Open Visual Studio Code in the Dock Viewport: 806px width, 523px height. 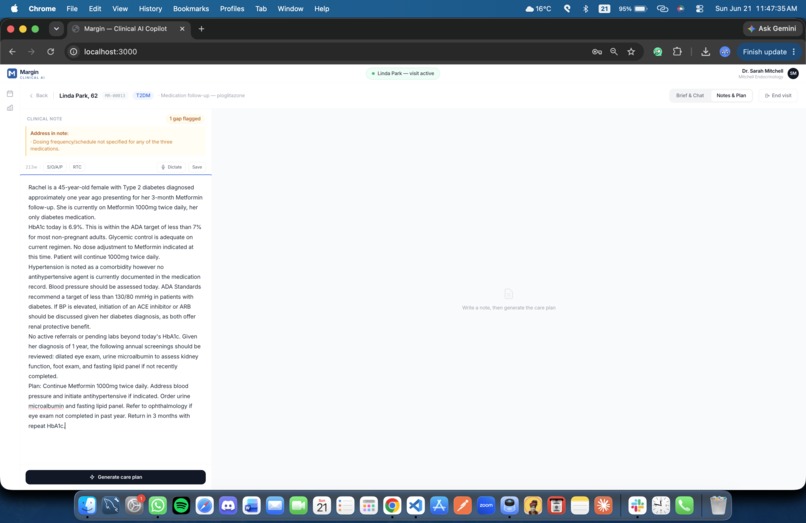click(415, 506)
